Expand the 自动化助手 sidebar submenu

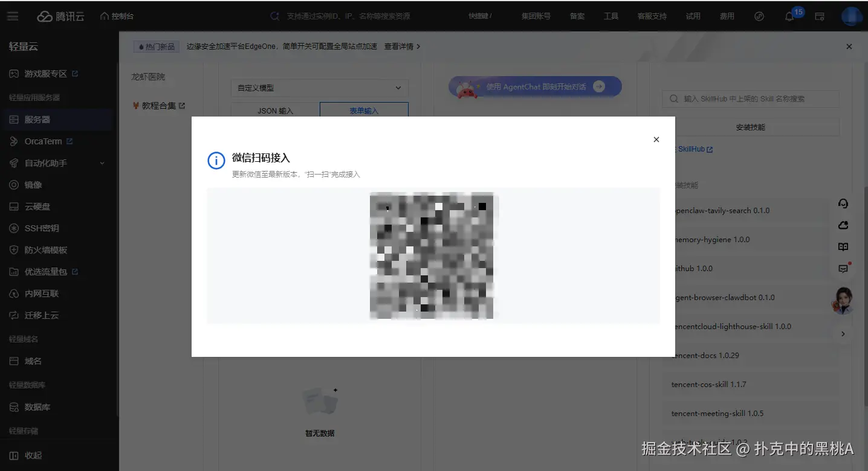coord(102,163)
